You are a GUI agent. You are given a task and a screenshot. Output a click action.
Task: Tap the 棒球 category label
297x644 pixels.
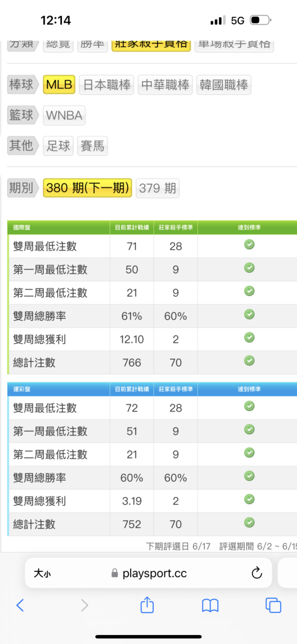click(23, 84)
